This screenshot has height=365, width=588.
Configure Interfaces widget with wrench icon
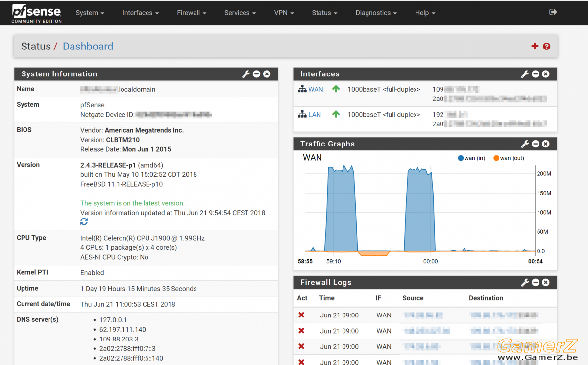click(x=525, y=74)
